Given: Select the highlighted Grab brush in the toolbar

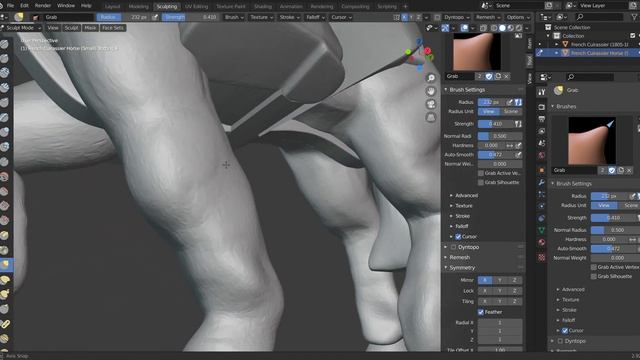Looking at the screenshot, I should pyautogui.click(x=5, y=264).
